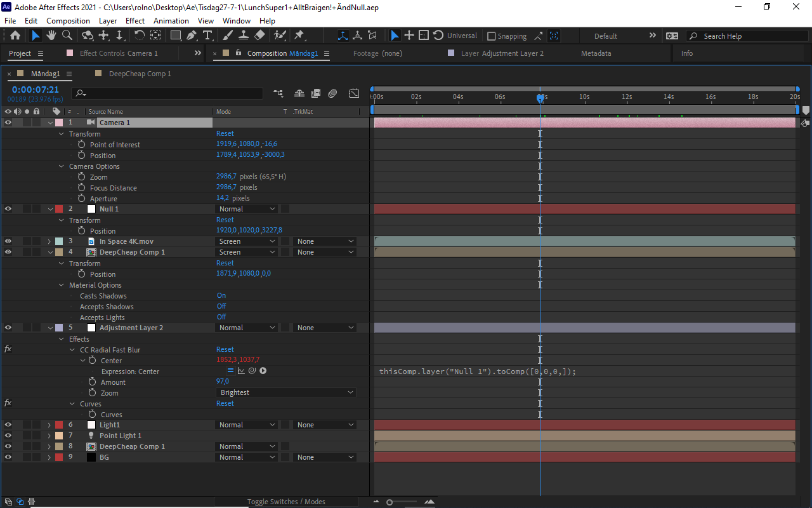Click the timeline layer search field
The image size is (812, 508).
[x=168, y=93]
